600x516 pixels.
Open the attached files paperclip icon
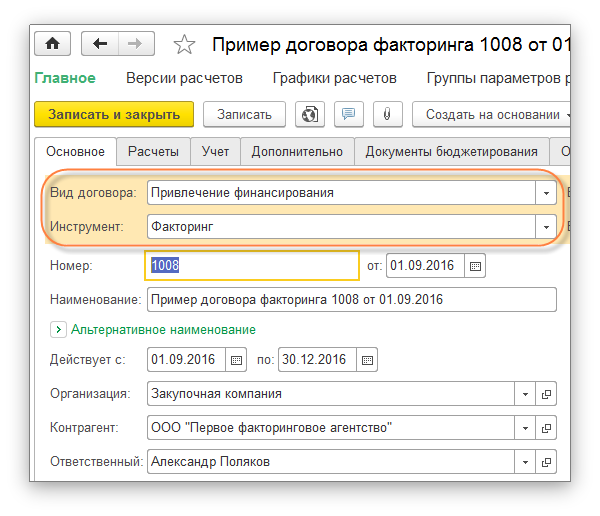click(386, 114)
